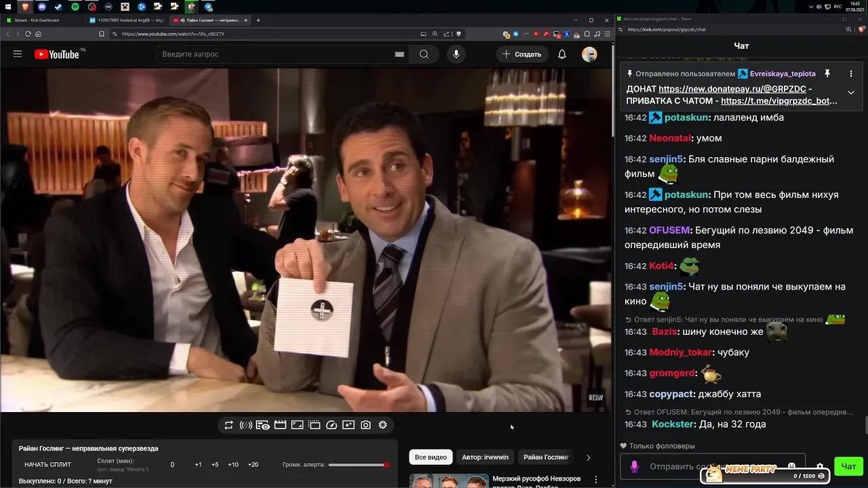Open the playback speed gauge
The width and height of the screenshot is (868, 488).
pos(332,425)
